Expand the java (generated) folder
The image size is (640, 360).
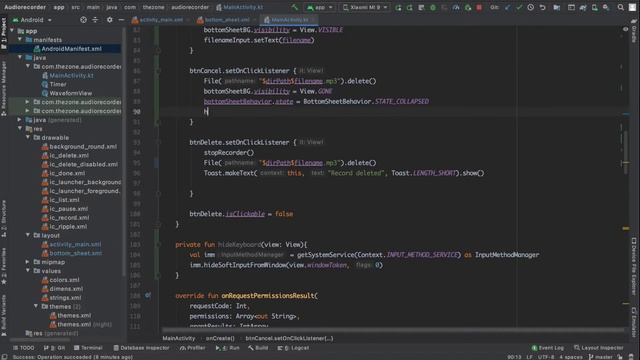tap(20, 120)
